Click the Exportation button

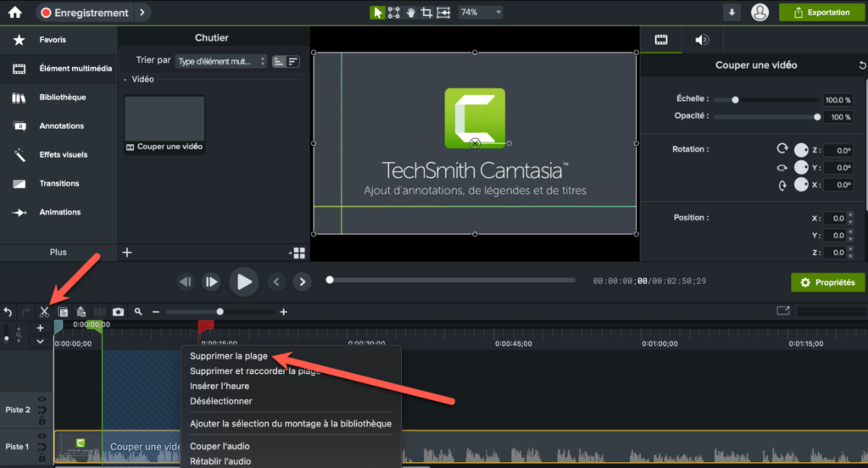coord(821,12)
